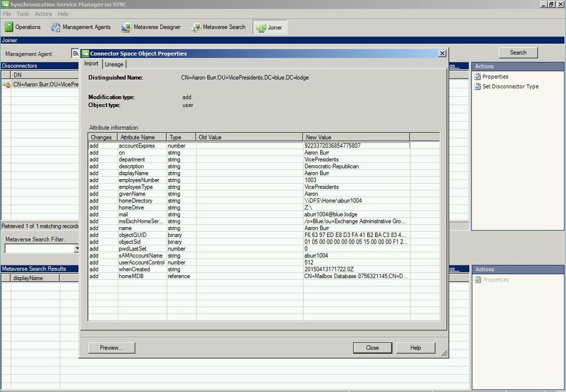Select the msExchHomeSer... attribute row
This screenshot has width=566, height=392.
(249, 221)
